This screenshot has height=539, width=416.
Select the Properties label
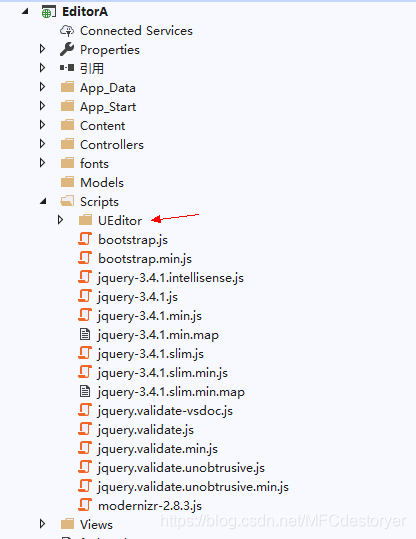[x=110, y=50]
